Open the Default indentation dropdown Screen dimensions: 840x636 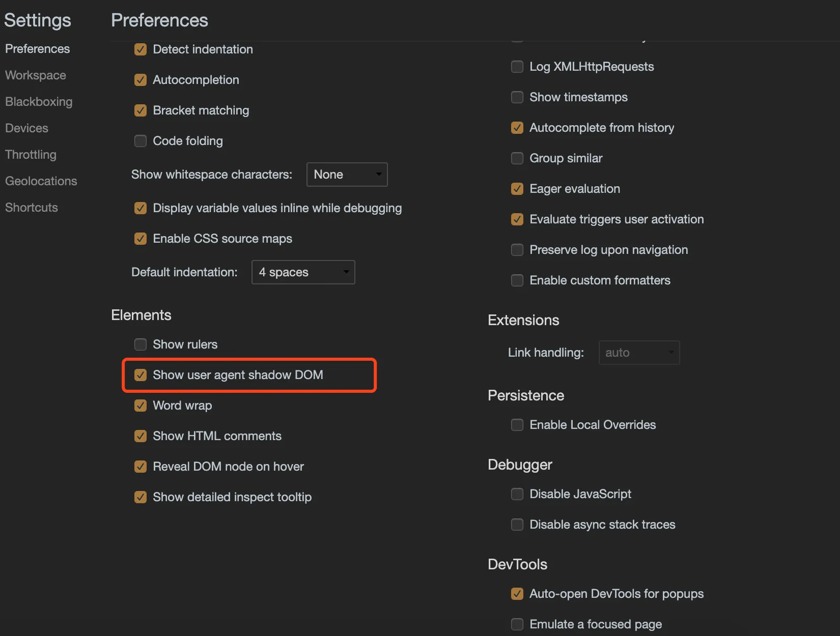click(303, 272)
